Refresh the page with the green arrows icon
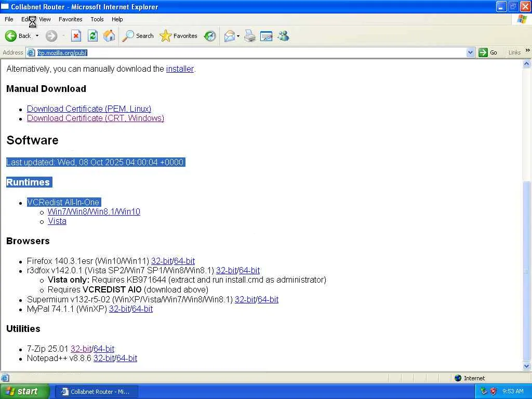 point(92,36)
